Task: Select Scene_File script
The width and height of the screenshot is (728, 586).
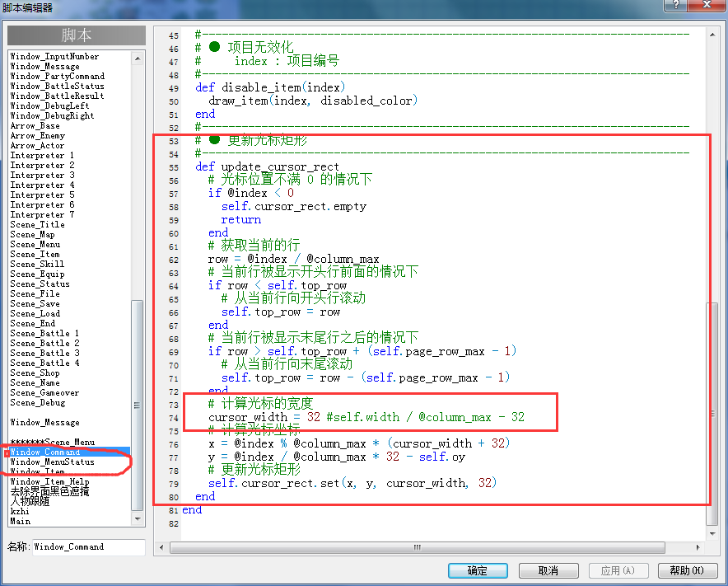Action: (x=35, y=293)
